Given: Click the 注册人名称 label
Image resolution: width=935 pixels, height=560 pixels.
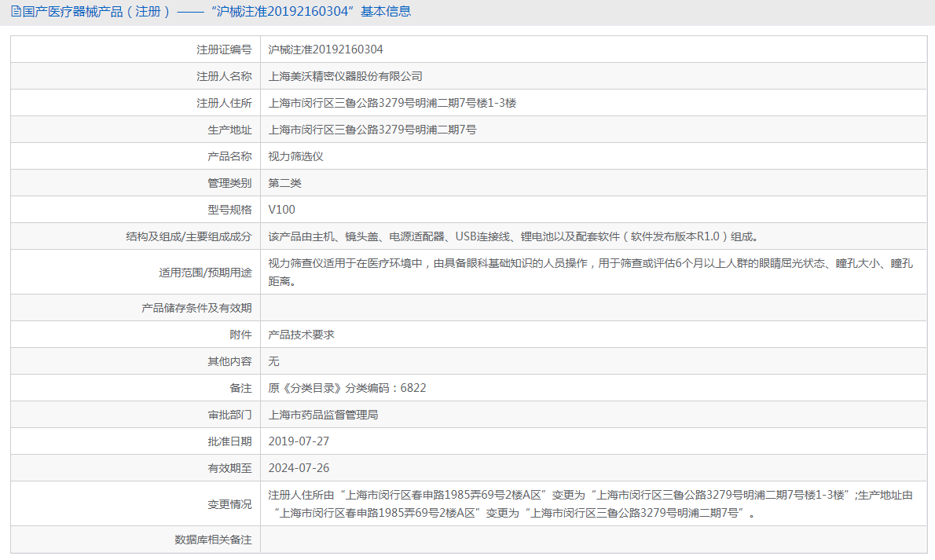Looking at the screenshot, I should coord(224,76).
